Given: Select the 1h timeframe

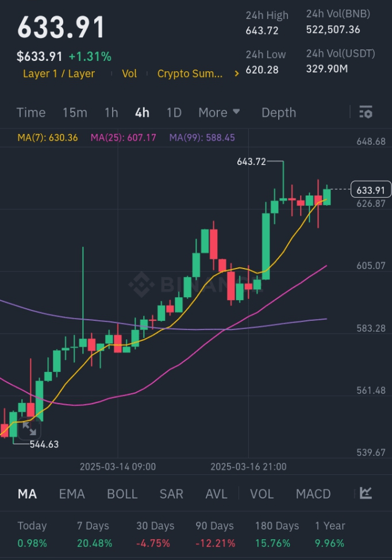Looking at the screenshot, I should coord(111,113).
